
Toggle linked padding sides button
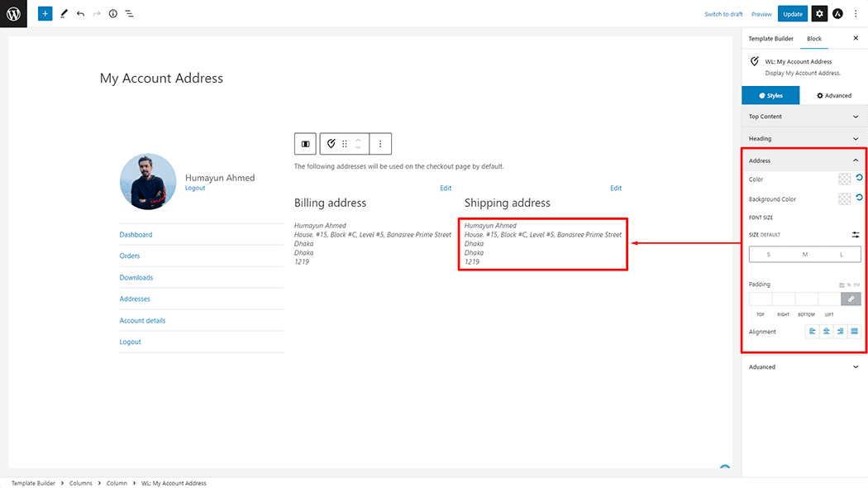pos(851,299)
